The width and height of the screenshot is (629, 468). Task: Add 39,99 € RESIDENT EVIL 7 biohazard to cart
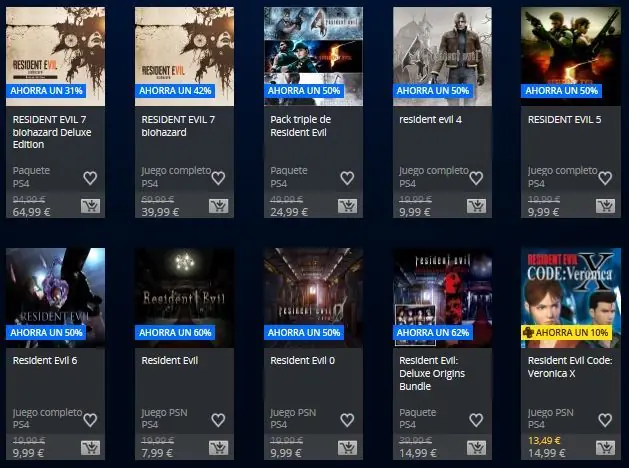[x=219, y=206]
